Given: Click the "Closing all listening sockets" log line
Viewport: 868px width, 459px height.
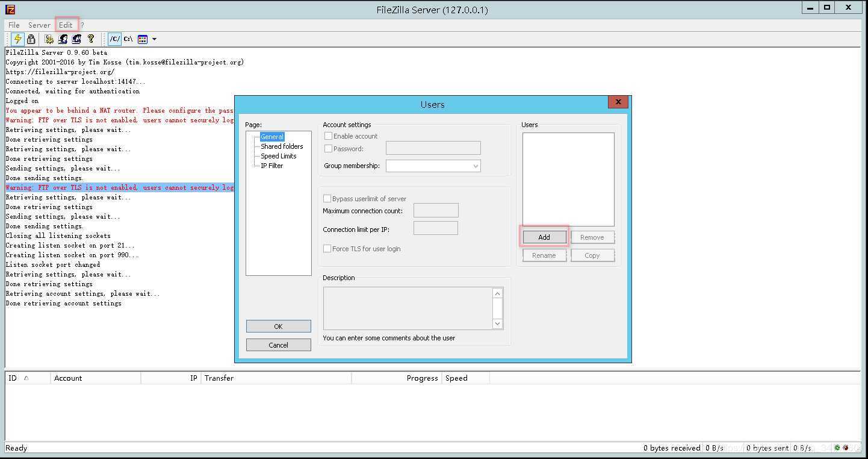Looking at the screenshot, I should point(58,236).
